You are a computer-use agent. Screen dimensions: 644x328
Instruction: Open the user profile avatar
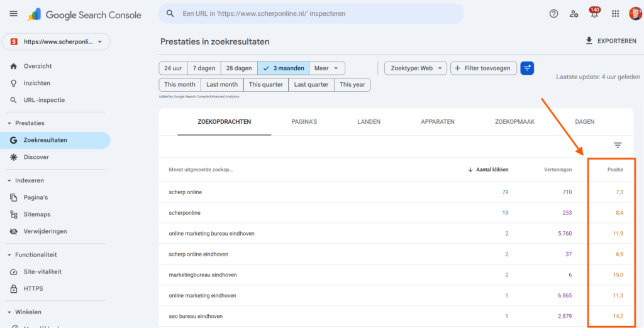coord(635,14)
